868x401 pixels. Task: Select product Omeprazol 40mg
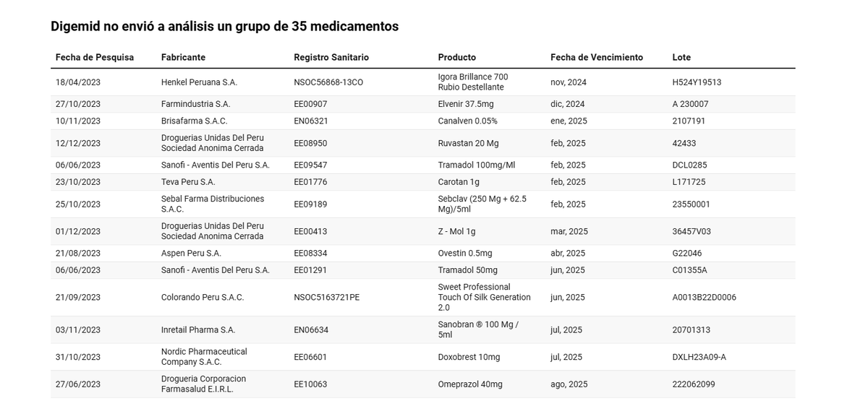point(470,384)
